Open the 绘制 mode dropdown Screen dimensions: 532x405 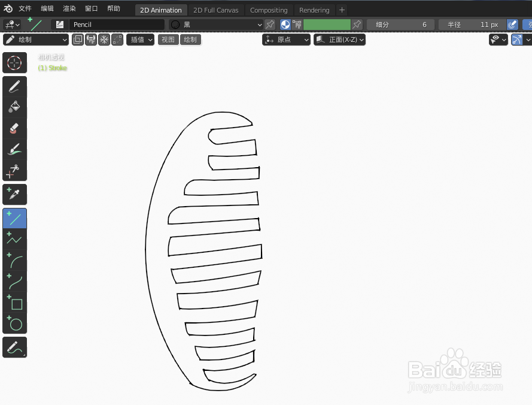pos(36,39)
